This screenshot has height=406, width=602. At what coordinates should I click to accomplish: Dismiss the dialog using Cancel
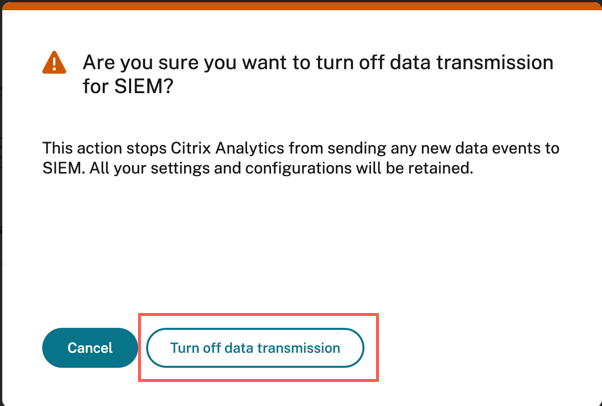[x=89, y=348]
